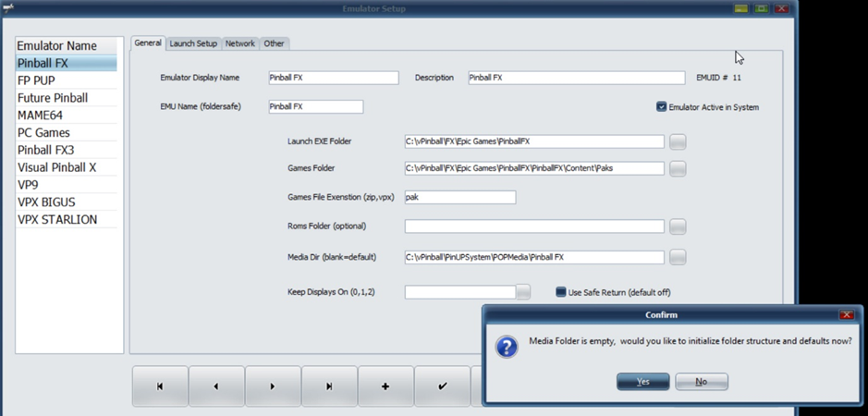
Task: Browse for Roms Folder
Action: coord(678,226)
